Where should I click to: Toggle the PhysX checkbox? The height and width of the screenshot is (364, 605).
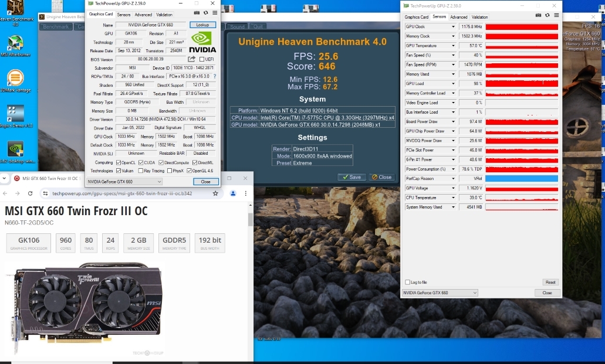tap(170, 171)
